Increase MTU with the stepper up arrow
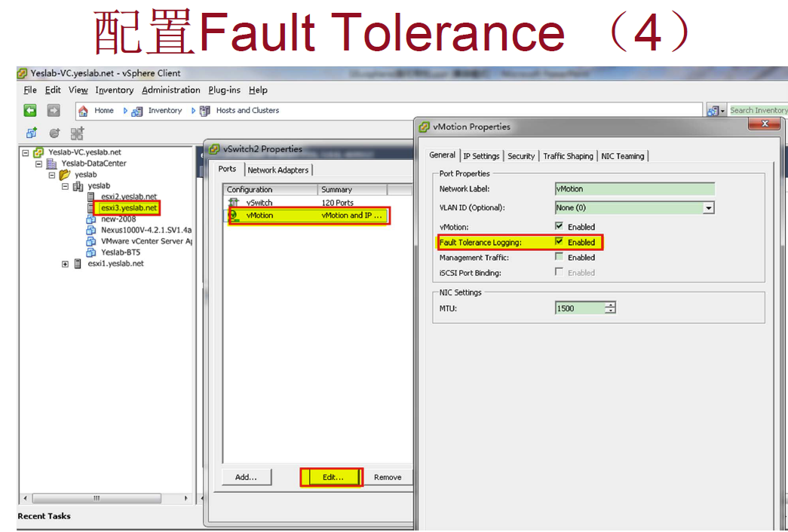 610,305
